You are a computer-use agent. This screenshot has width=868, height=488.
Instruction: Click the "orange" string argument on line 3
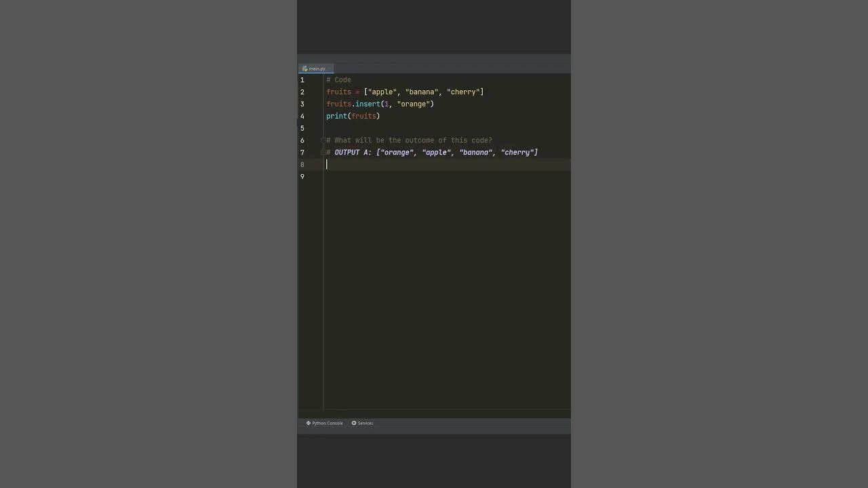[414, 104]
